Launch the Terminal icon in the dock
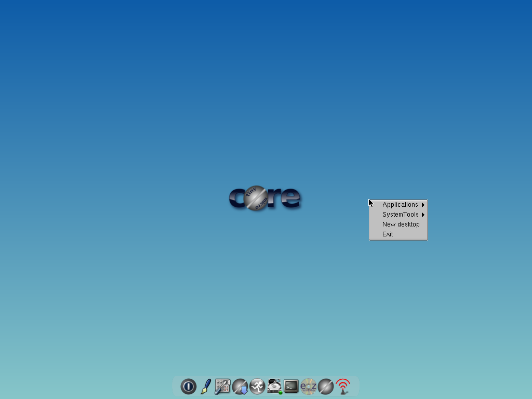Viewport: 532px width, 399px height. coord(291,387)
